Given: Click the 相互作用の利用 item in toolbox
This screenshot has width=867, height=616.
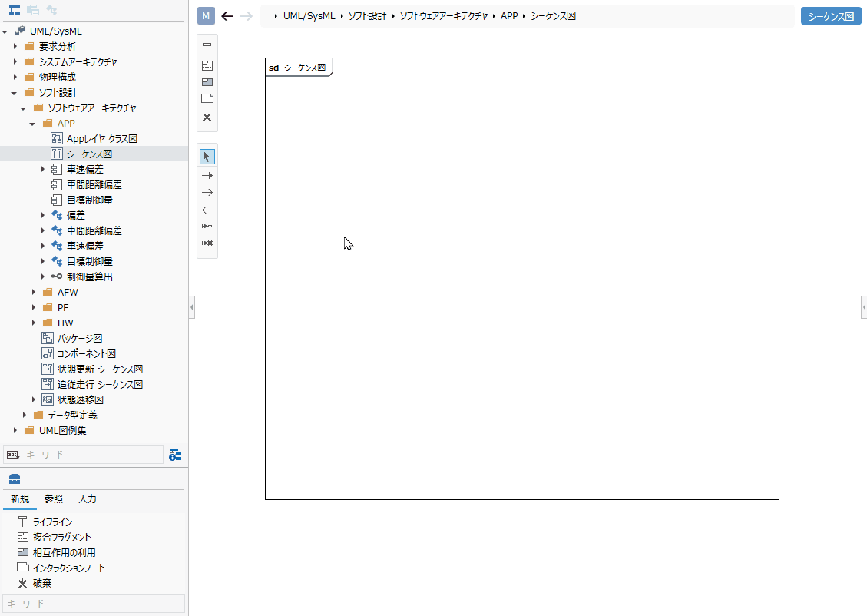Looking at the screenshot, I should click(56, 552).
